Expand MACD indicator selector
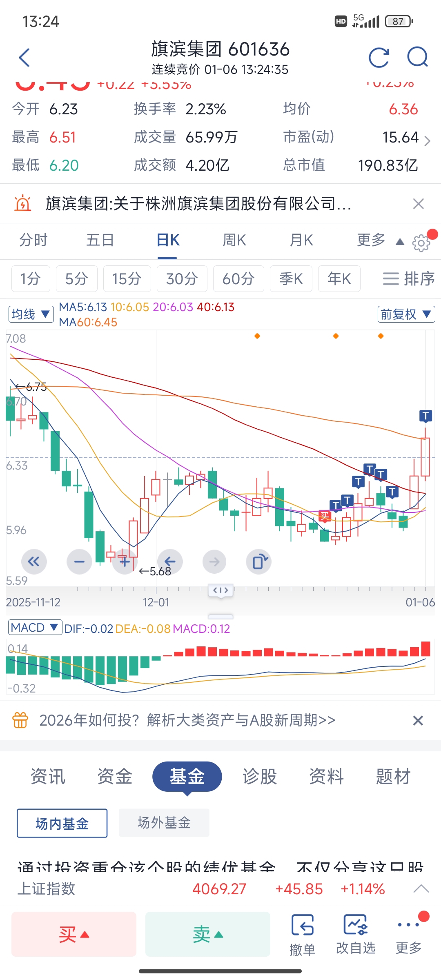Image resolution: width=441 pixels, height=980 pixels. (35, 627)
